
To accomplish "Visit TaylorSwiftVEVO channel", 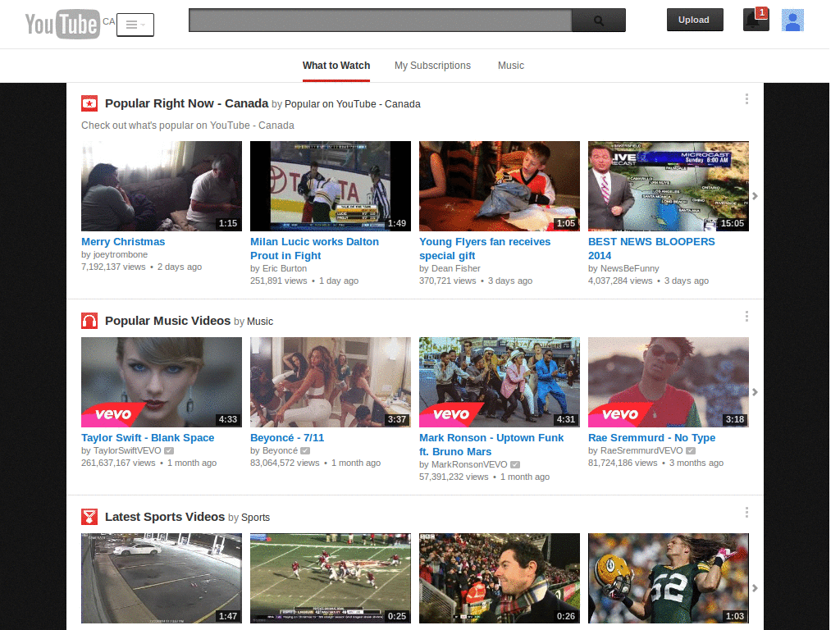I will (127, 450).
